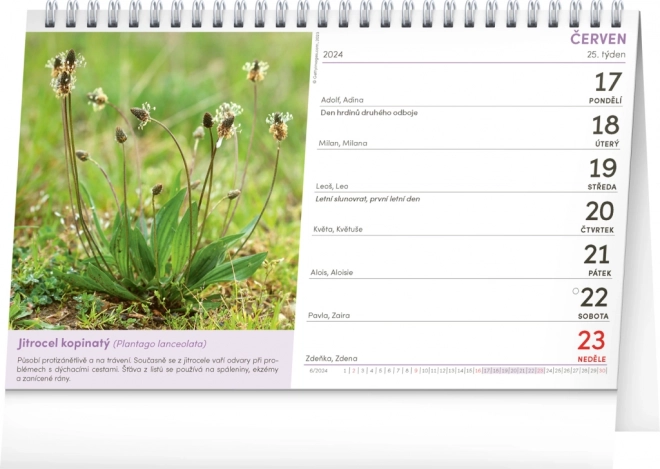The image size is (660, 469).
Task: Choose Wednesday date number 19
Action: [x=603, y=168]
